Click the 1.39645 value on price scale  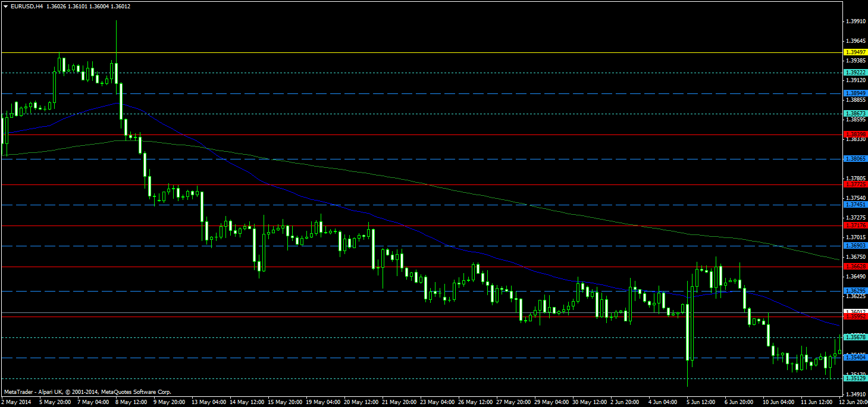point(855,41)
